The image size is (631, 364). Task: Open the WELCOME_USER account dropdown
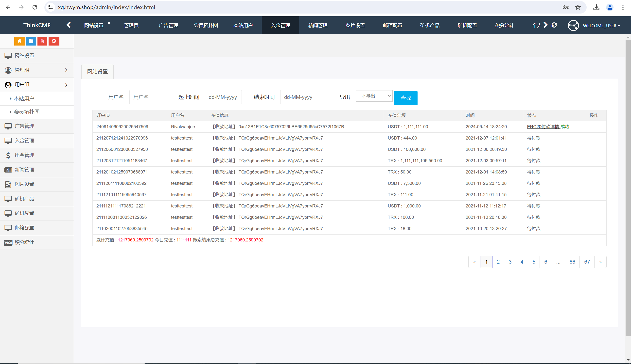point(601,26)
